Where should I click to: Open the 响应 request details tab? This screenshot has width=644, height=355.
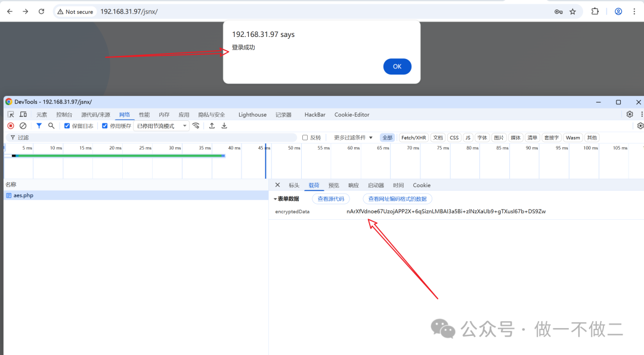coord(353,185)
